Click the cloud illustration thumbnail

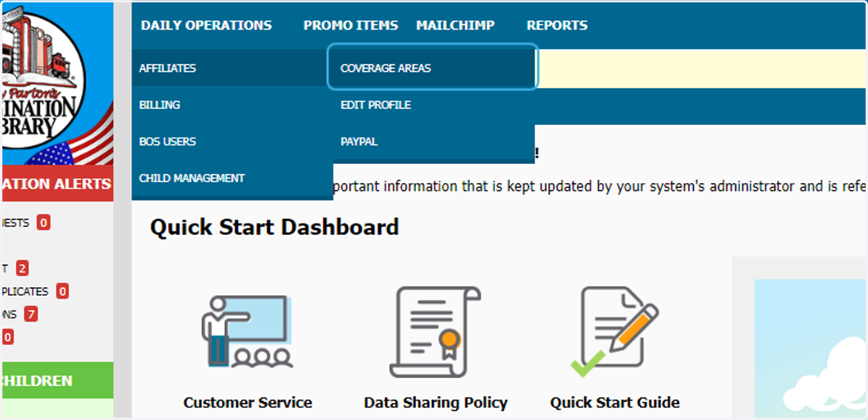pyautogui.click(x=811, y=348)
